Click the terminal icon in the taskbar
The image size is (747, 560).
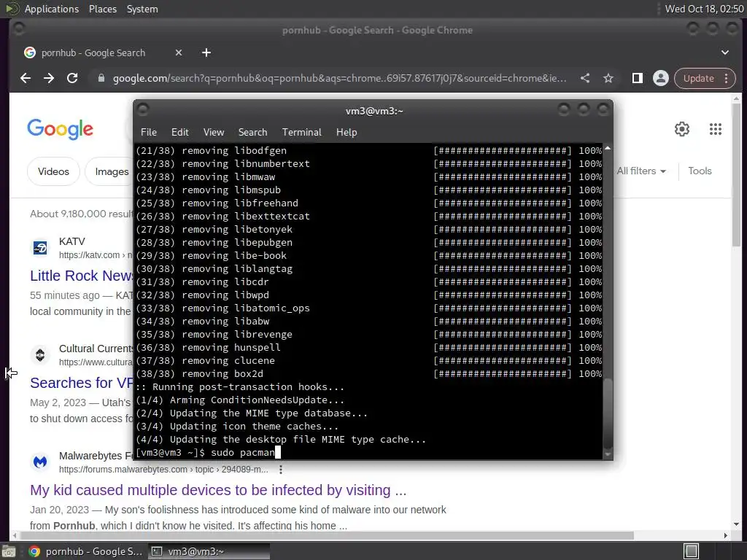pos(156,551)
